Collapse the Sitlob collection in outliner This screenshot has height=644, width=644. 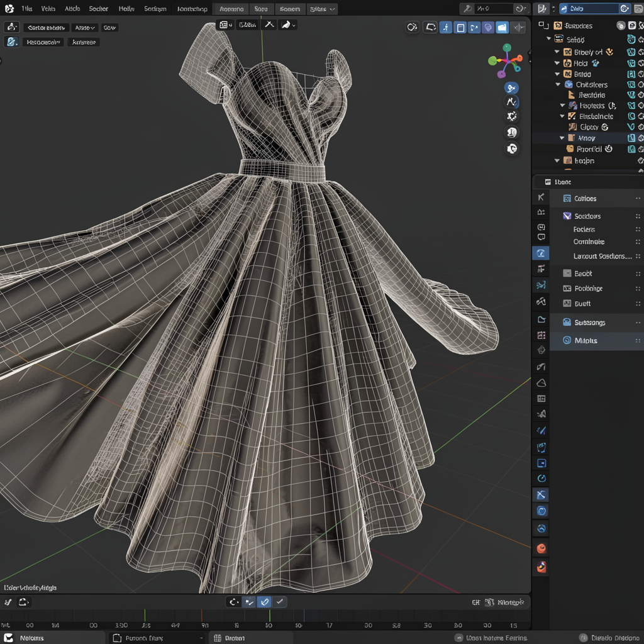(548, 38)
